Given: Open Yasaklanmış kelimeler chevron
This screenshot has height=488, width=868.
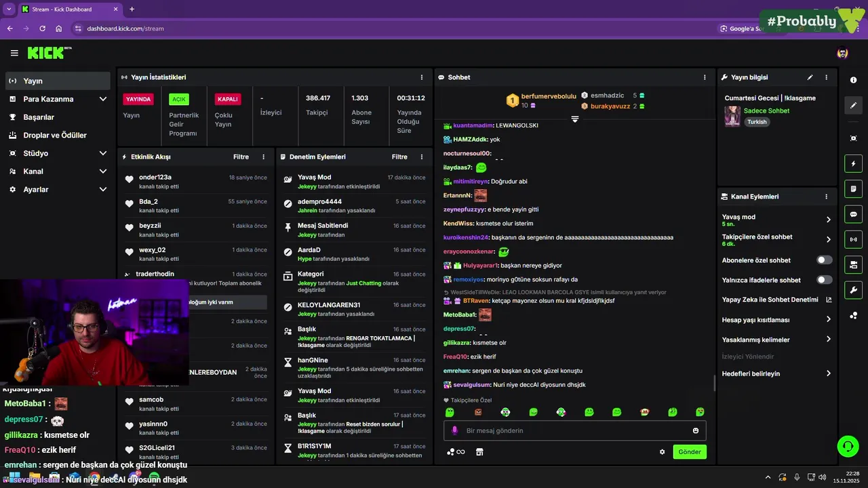Looking at the screenshot, I should [x=829, y=340].
